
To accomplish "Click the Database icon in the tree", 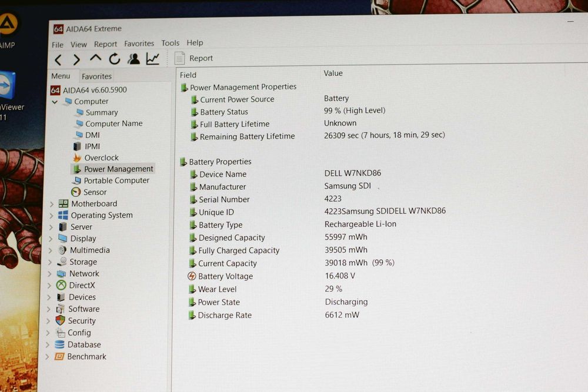I will pyautogui.click(x=59, y=344).
